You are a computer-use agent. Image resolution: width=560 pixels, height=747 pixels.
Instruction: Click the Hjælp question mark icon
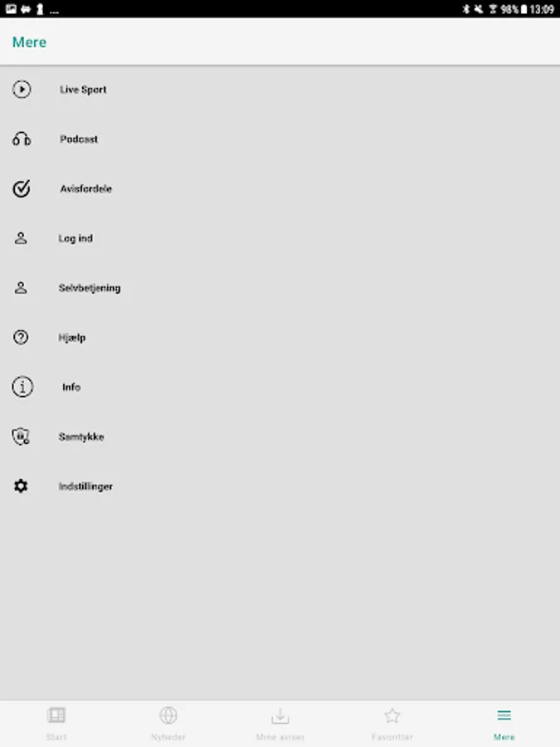pos(21,337)
